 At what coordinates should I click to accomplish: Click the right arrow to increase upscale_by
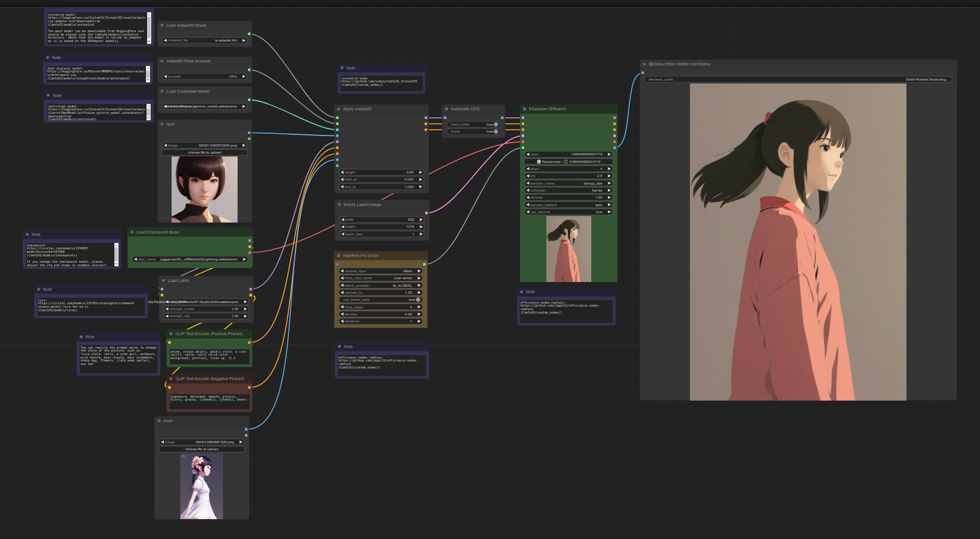coord(419,293)
